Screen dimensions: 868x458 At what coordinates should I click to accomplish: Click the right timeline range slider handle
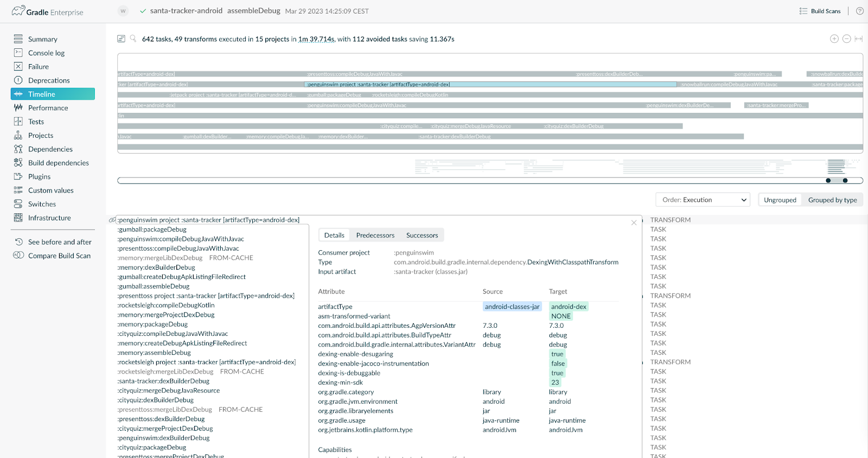point(845,181)
